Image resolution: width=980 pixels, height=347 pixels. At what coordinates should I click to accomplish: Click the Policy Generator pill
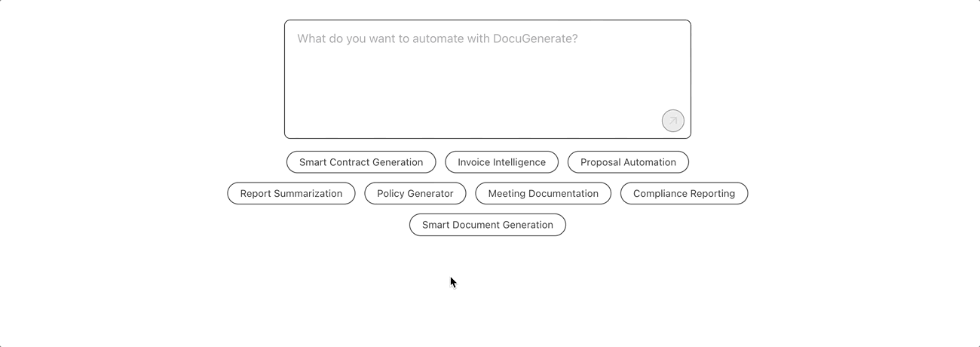(x=415, y=194)
